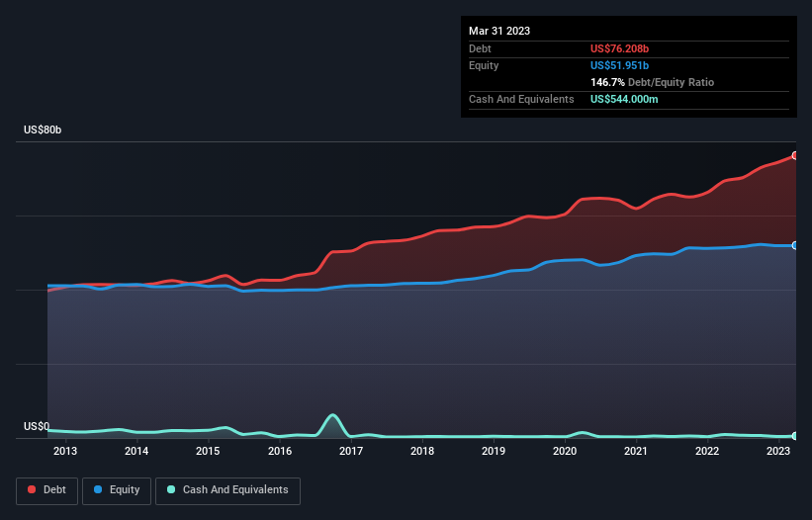
Task: Select the 2018 x-axis label
Action: 422,451
